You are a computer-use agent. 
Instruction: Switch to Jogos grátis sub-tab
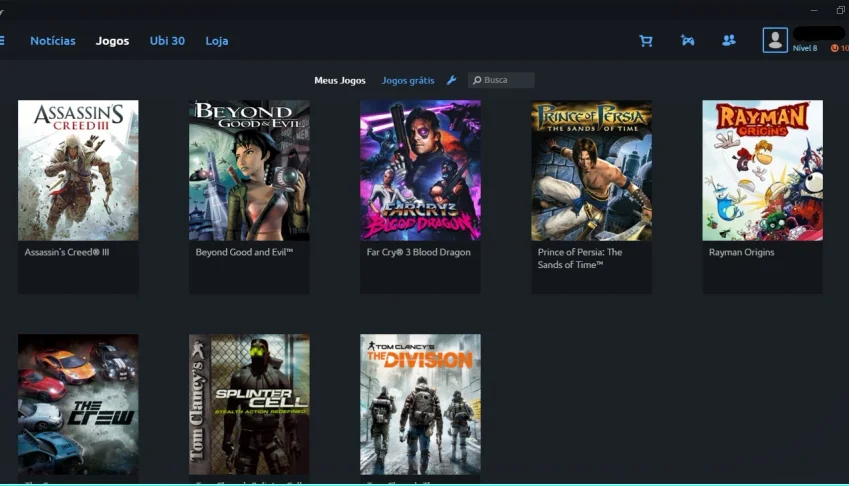[x=408, y=80]
